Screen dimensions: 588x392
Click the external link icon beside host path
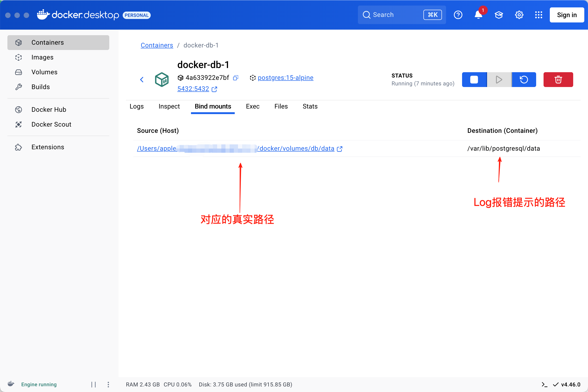pos(339,149)
